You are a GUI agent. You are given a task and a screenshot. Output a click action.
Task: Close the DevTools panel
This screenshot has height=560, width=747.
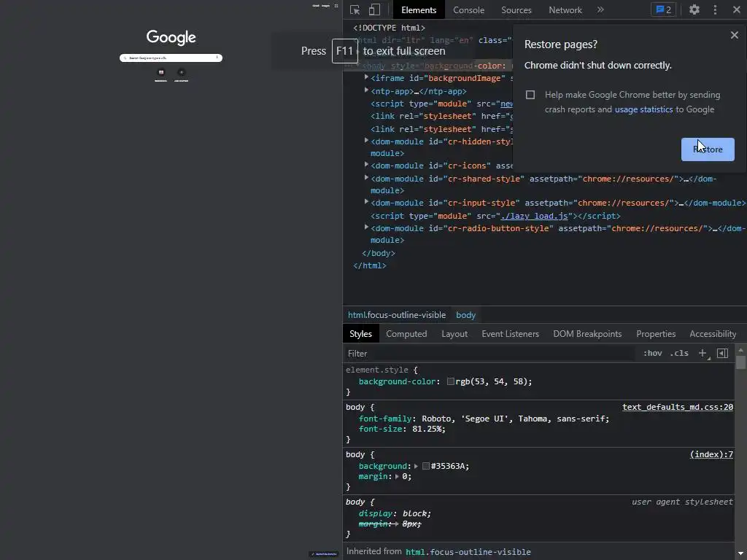[x=737, y=9]
